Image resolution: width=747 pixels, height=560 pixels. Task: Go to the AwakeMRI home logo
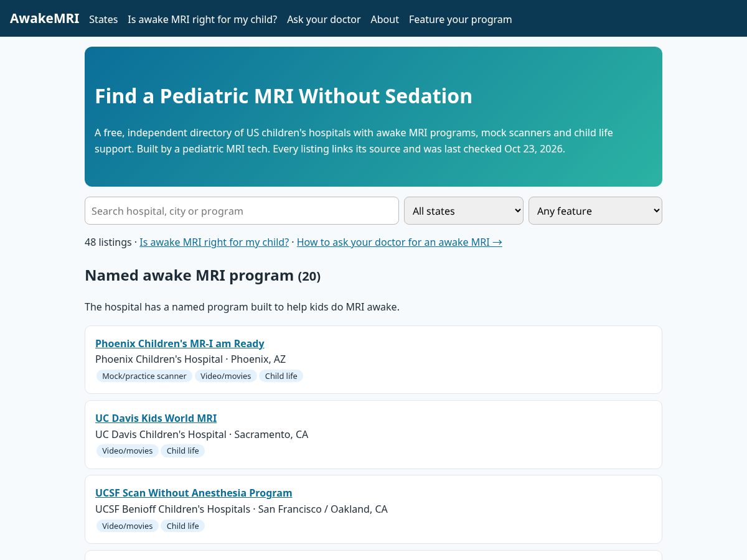(44, 19)
